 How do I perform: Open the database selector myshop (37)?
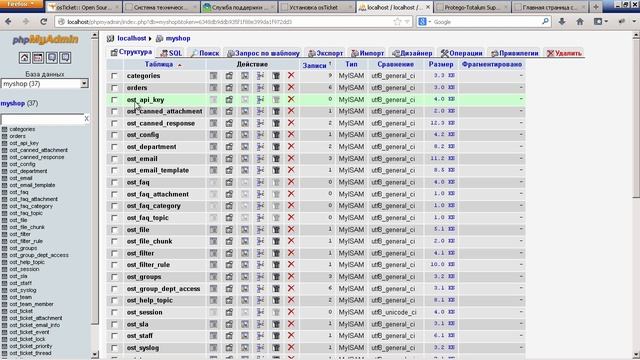pos(44,84)
